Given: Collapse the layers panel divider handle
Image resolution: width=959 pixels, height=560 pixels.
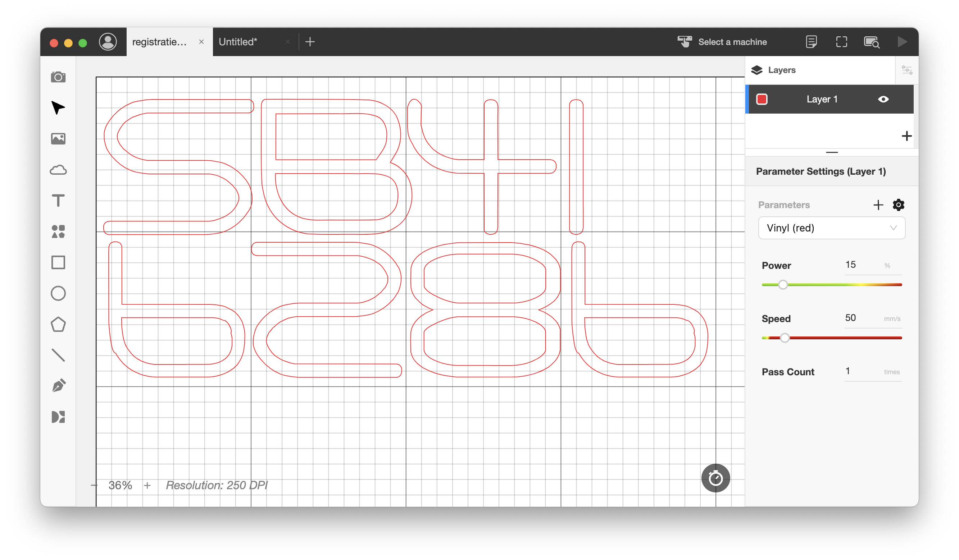Looking at the screenshot, I should click(832, 152).
